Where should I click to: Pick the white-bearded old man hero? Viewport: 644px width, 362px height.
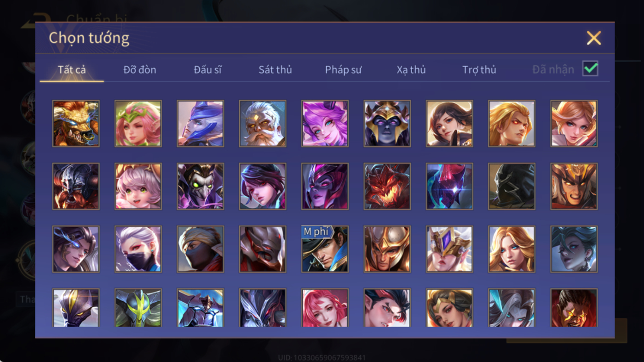263,124
